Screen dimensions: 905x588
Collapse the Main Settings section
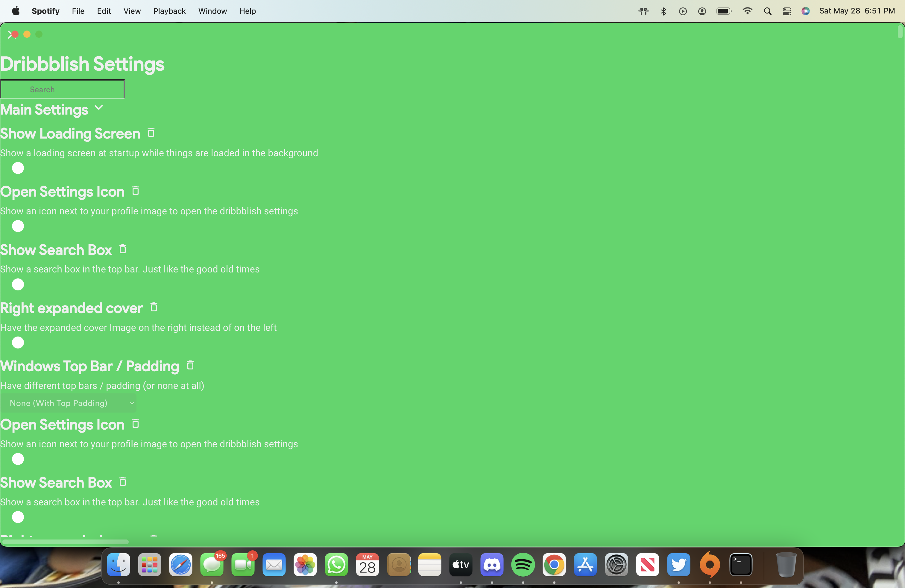pyautogui.click(x=98, y=108)
